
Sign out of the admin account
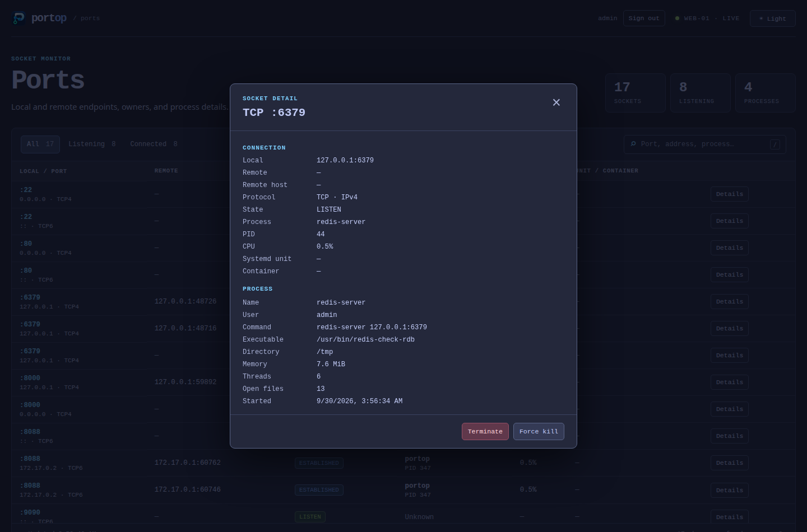(x=644, y=18)
